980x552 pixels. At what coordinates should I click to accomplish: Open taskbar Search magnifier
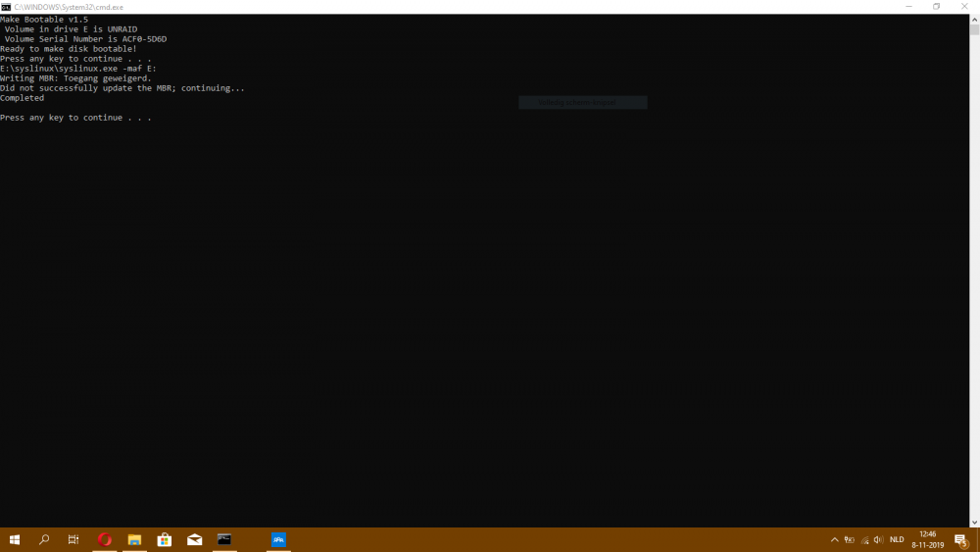pos(44,539)
